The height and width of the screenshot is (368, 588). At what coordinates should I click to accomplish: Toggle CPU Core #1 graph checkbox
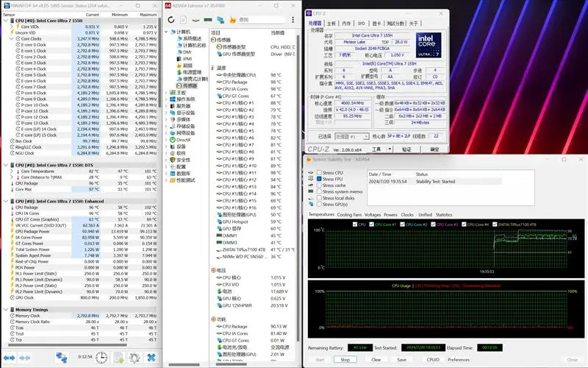tap(371, 224)
